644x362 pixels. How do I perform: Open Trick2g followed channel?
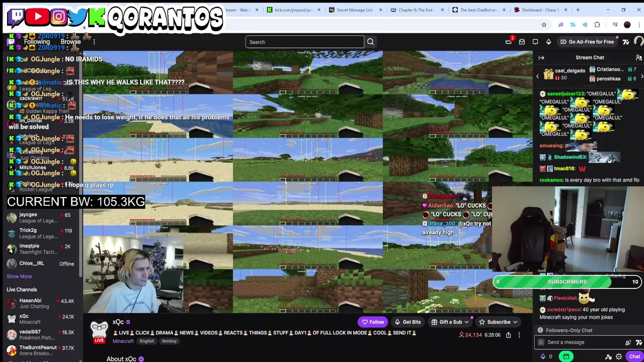pos(40,233)
